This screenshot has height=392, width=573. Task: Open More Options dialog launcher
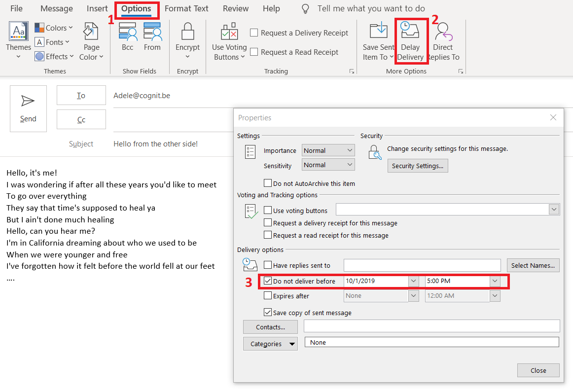point(461,71)
